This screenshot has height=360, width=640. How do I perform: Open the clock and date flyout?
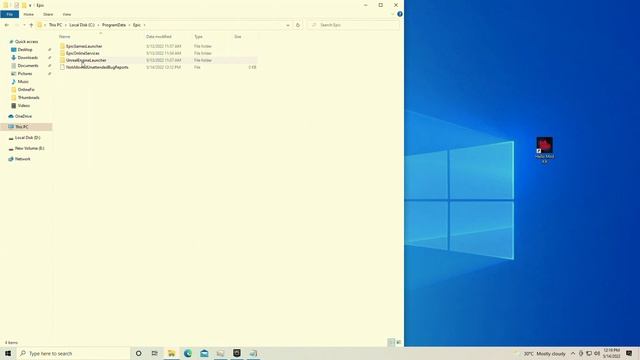pyautogui.click(x=611, y=353)
